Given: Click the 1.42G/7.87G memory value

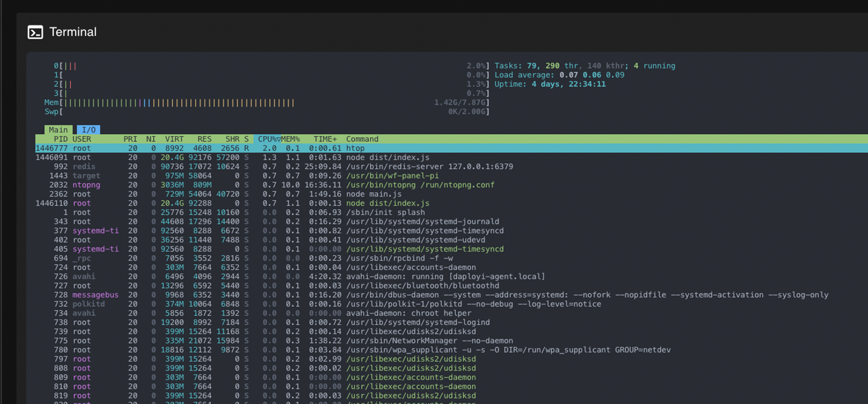Looking at the screenshot, I should tap(460, 102).
